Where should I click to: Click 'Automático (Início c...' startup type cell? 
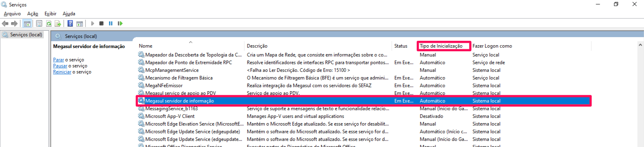click(x=443, y=132)
